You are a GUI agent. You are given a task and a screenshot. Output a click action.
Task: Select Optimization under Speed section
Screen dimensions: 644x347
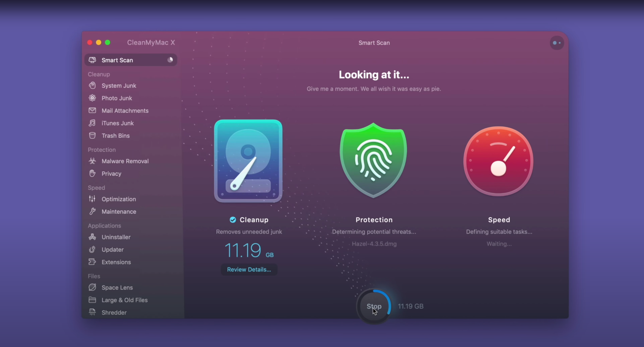(x=119, y=199)
